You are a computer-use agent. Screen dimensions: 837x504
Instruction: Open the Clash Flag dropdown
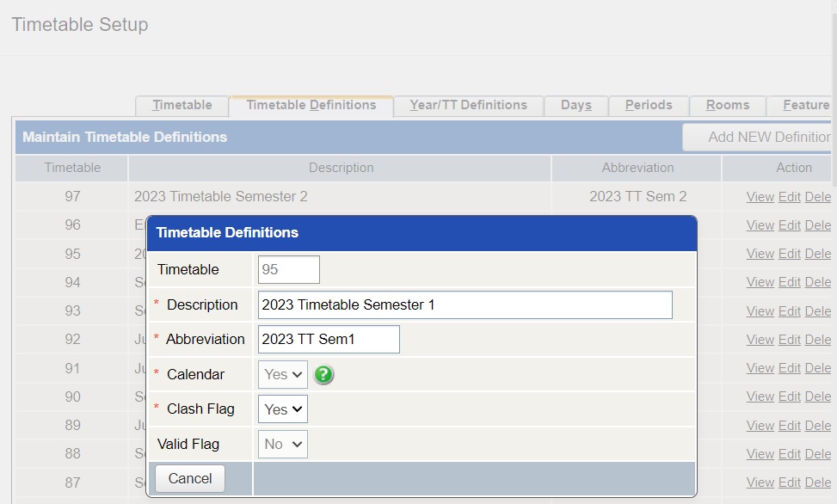(x=281, y=409)
